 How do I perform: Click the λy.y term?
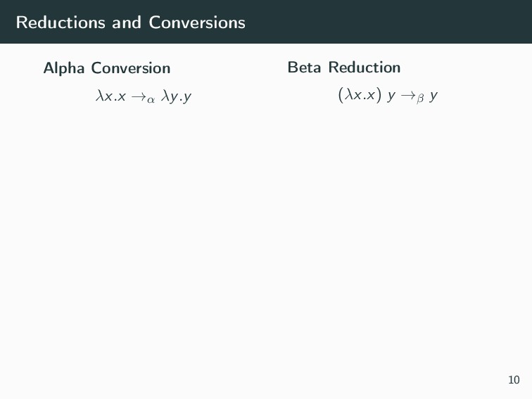(176, 96)
